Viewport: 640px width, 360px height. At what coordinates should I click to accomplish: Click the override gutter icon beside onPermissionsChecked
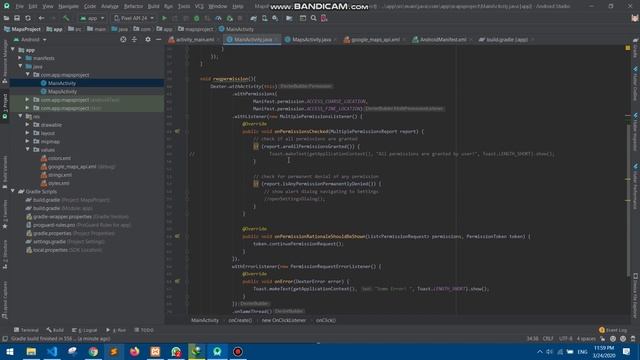click(177, 131)
